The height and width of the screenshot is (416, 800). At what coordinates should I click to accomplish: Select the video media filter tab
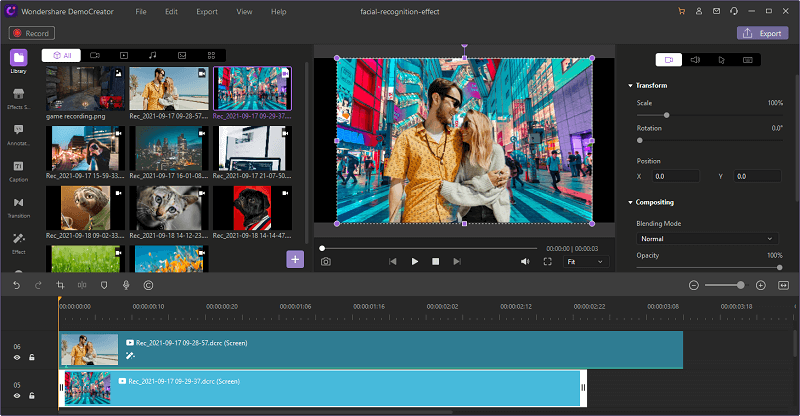tap(124, 55)
